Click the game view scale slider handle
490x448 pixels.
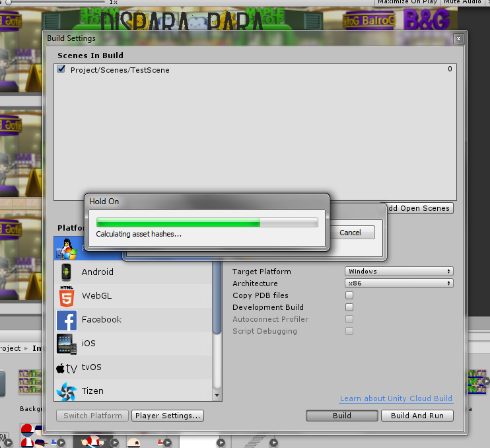point(9,2)
